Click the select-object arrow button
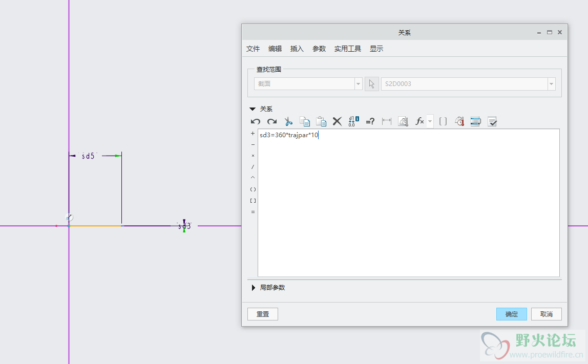 coord(372,83)
